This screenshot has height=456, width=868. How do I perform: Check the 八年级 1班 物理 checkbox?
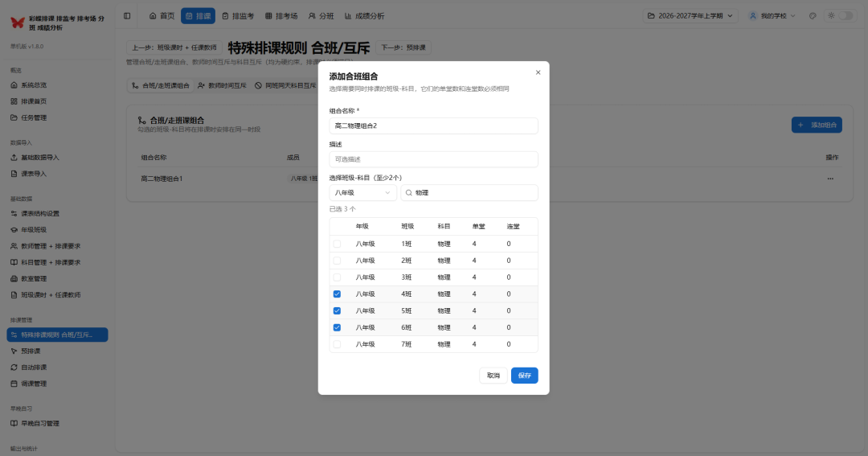point(337,244)
